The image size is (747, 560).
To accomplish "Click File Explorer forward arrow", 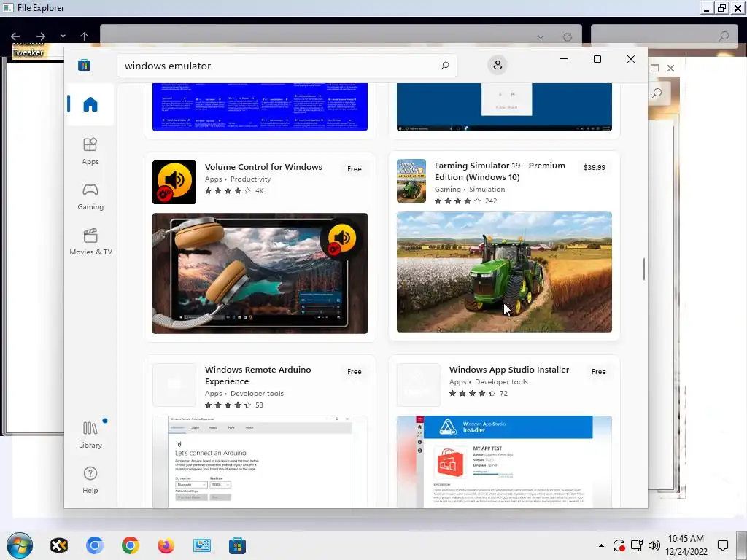I will [x=41, y=36].
